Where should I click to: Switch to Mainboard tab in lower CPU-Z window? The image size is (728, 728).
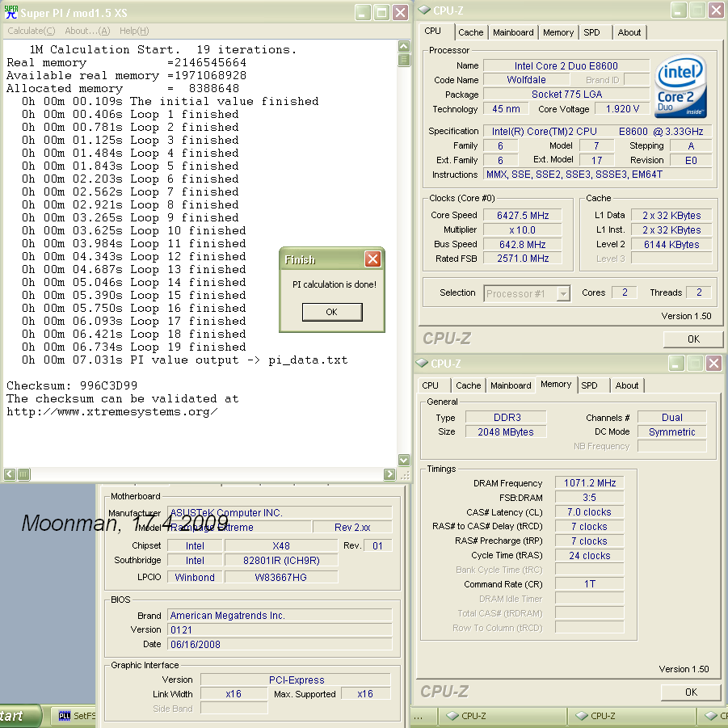[511, 385]
